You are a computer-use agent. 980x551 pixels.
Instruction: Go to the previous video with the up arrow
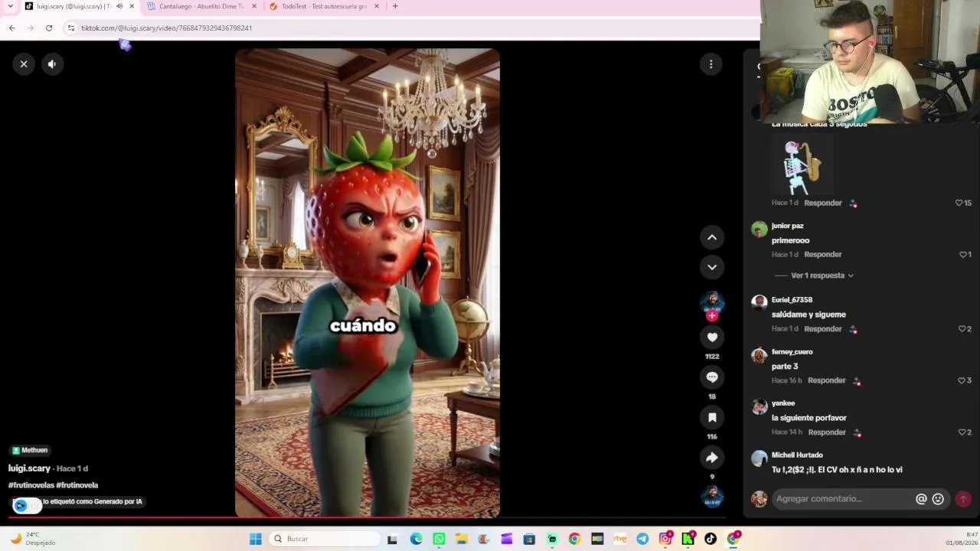pyautogui.click(x=712, y=237)
